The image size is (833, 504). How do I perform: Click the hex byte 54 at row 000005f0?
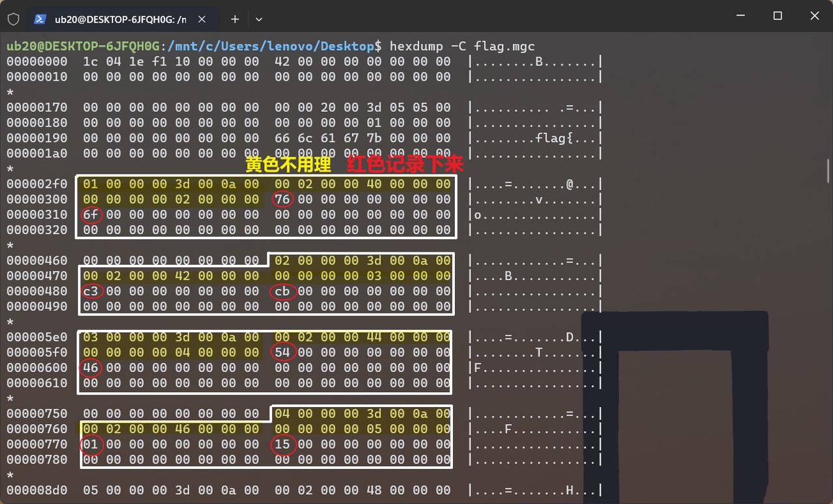click(282, 352)
